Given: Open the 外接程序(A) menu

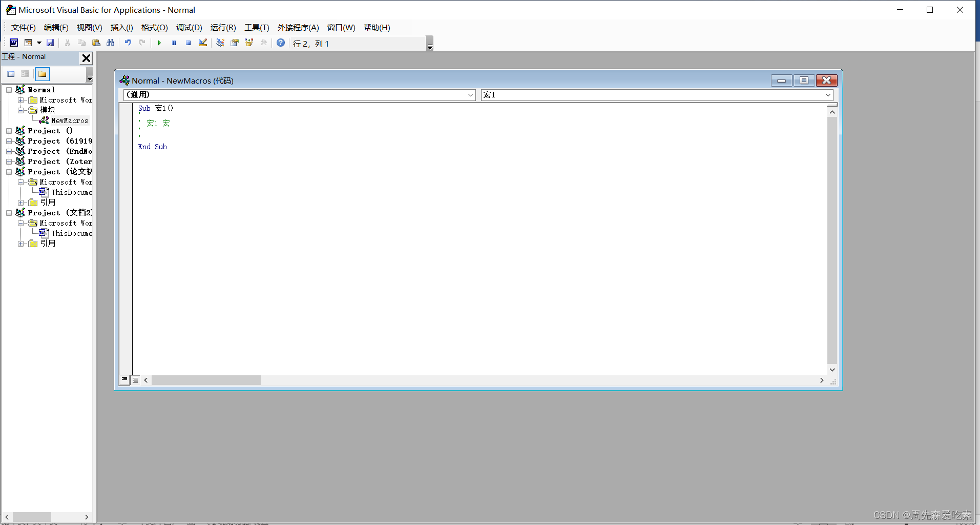Looking at the screenshot, I should 298,28.
